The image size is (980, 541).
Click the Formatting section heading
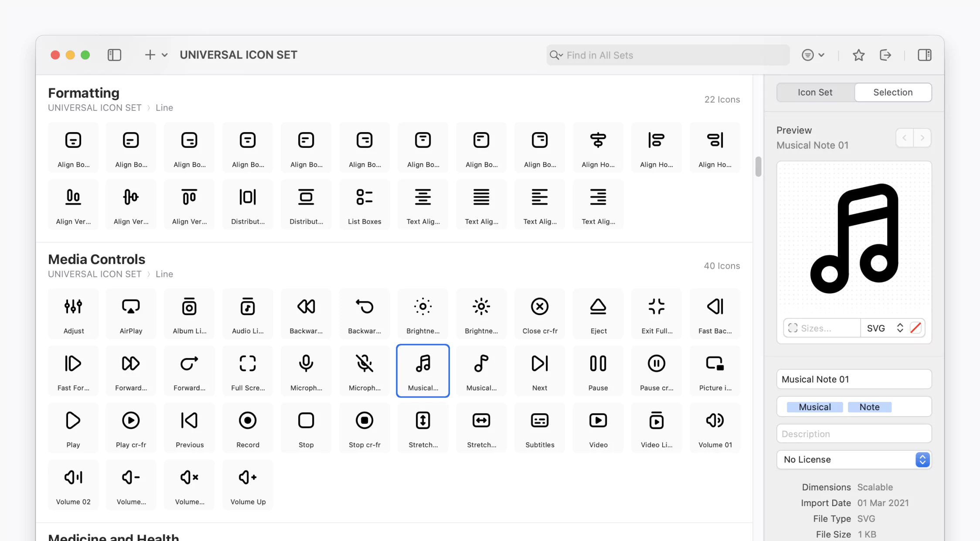[84, 93]
